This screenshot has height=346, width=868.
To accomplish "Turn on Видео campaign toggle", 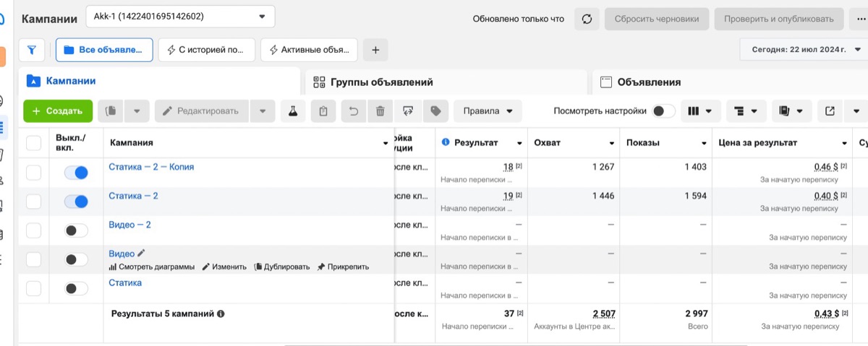I will coord(76,259).
